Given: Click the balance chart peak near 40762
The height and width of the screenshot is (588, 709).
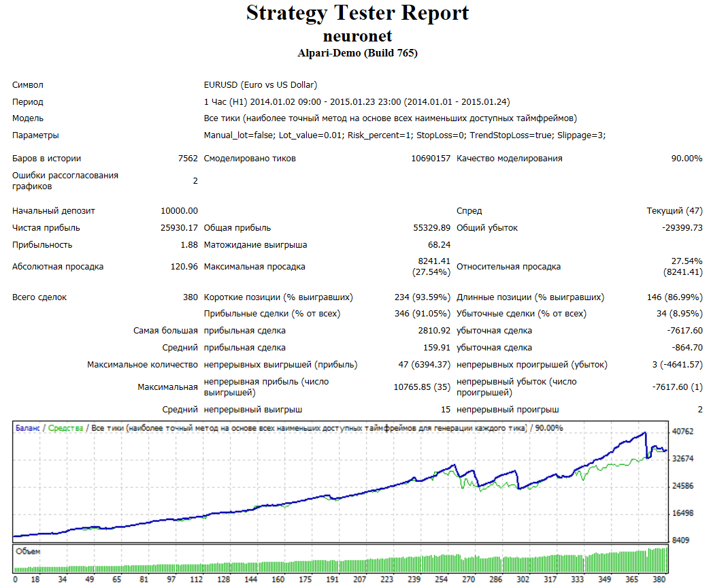Looking at the screenshot, I should coord(645,433).
